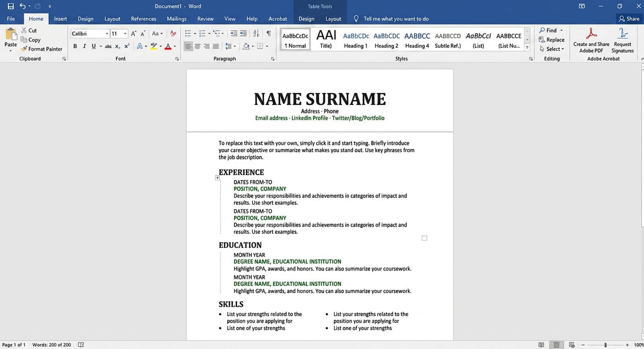Zoom in with the plus icon

click(627, 345)
